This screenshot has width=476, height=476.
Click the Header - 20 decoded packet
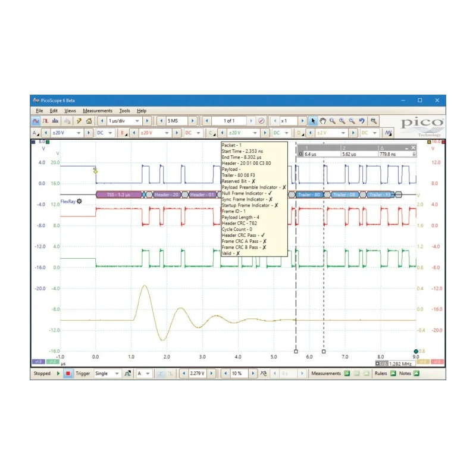pos(167,195)
